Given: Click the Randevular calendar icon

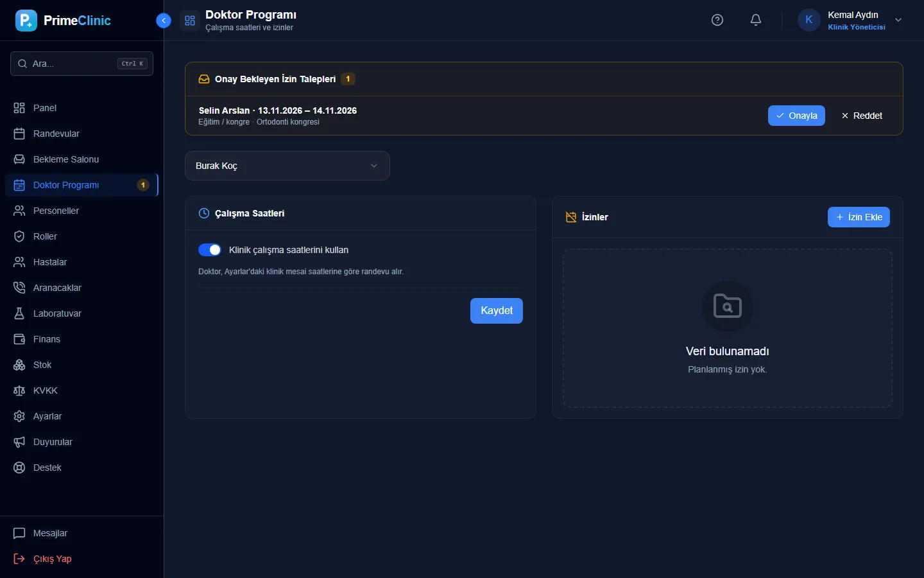Looking at the screenshot, I should (x=19, y=134).
